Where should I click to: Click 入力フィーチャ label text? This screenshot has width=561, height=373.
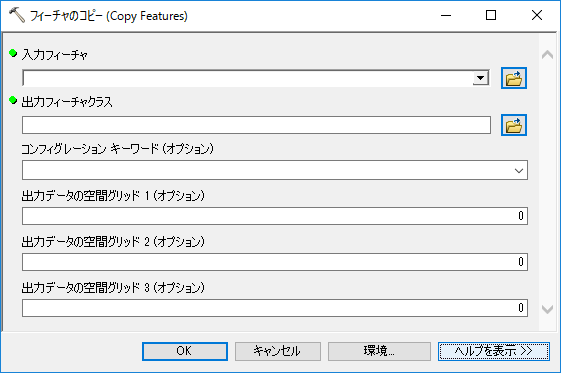pyautogui.click(x=55, y=55)
